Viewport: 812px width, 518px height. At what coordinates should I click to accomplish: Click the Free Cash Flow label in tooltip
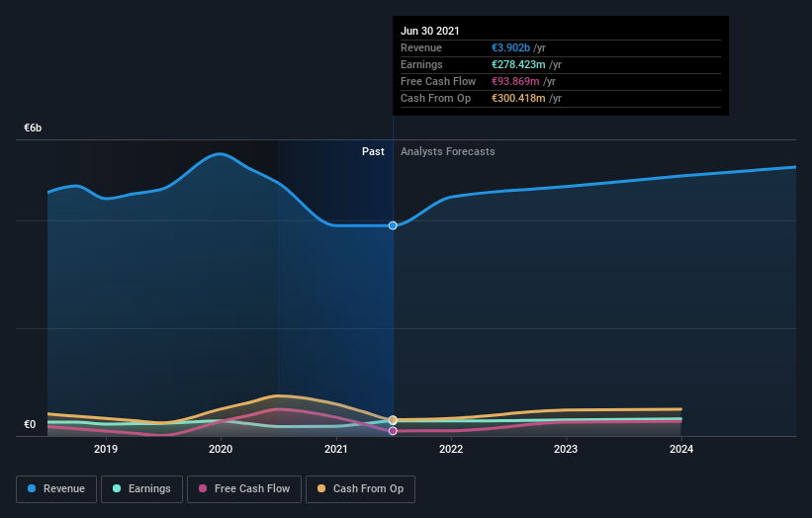[438, 81]
